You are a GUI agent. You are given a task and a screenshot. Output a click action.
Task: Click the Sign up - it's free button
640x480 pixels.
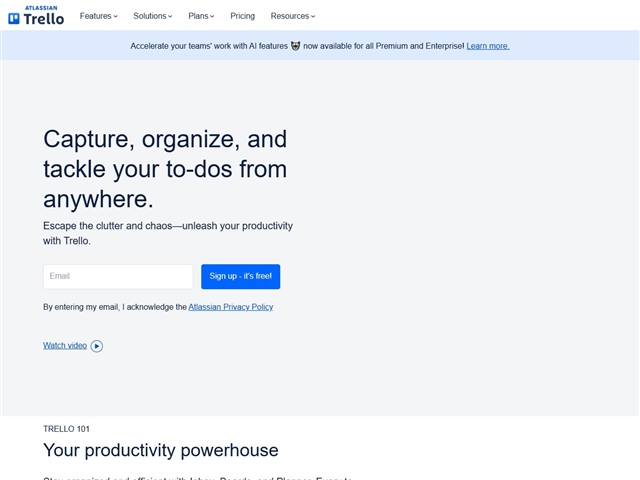point(240,277)
